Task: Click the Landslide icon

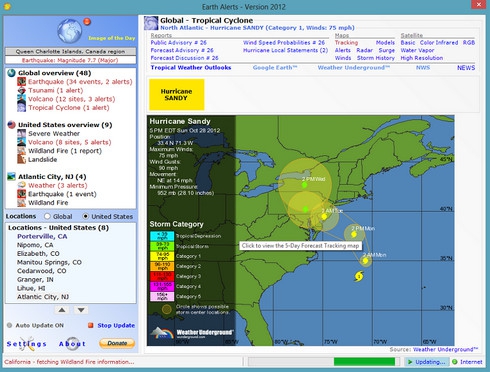Action: [22, 159]
